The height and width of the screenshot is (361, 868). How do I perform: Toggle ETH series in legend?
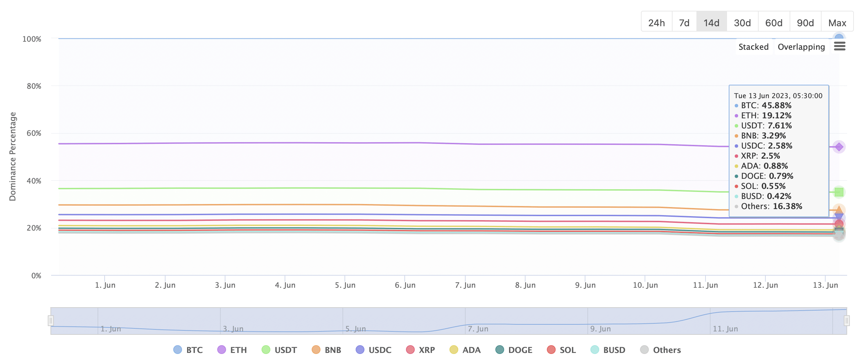[232, 350]
